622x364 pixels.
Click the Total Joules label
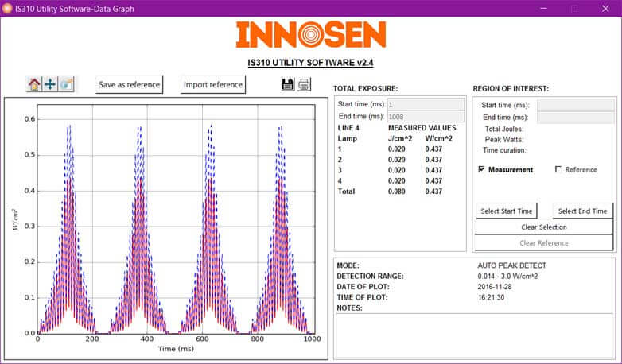pyautogui.click(x=503, y=129)
